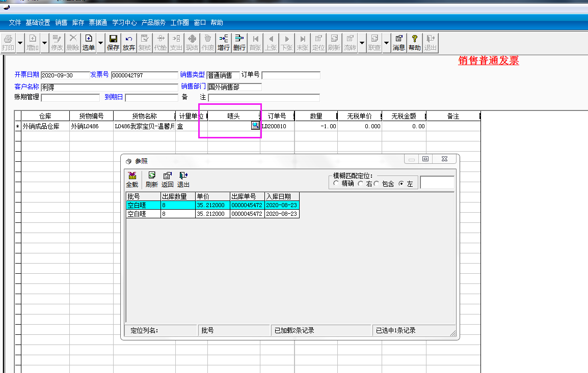The image size is (588, 373).
Task: Add a row with 增行 icon
Action: pos(224,43)
